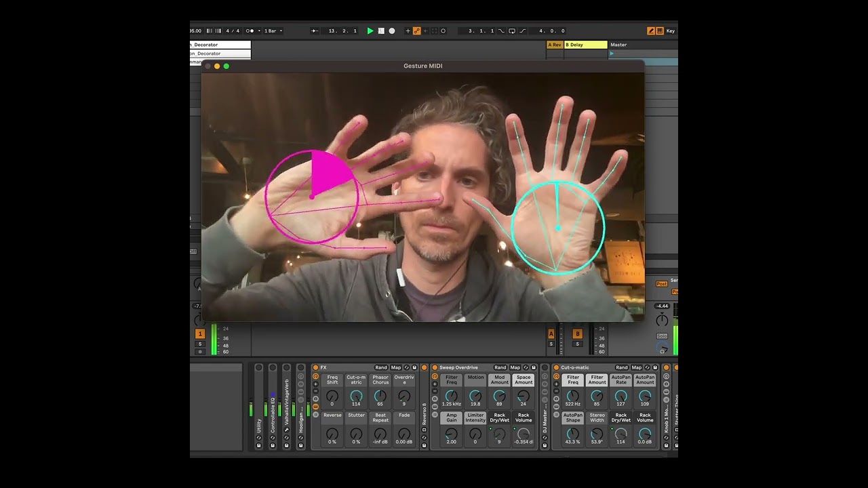Toggle the Sweep Overdrive device on/off
The height and width of the screenshot is (488, 868).
click(x=435, y=368)
